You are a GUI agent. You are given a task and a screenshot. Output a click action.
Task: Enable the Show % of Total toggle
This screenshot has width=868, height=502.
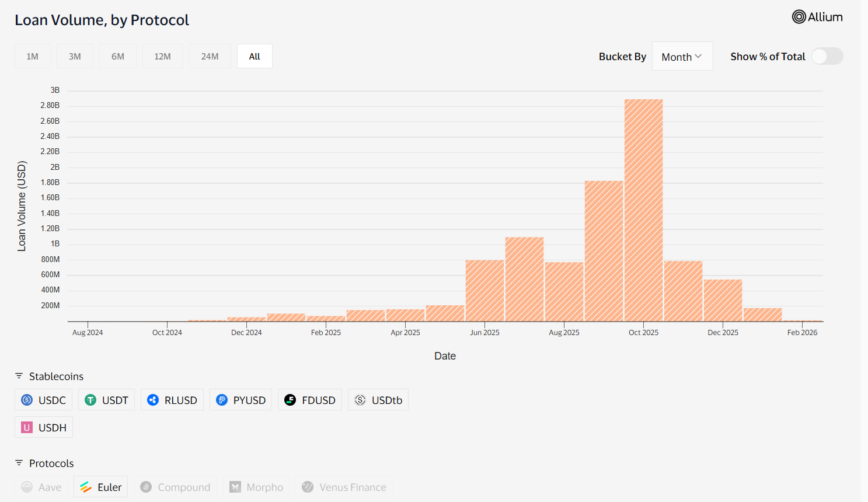[827, 56]
